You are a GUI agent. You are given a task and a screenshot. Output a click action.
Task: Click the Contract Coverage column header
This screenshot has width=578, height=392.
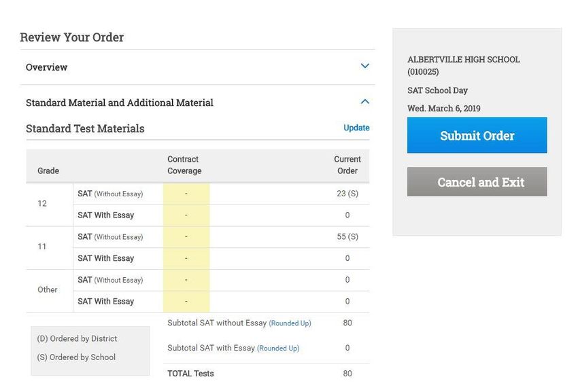pyautogui.click(x=184, y=165)
